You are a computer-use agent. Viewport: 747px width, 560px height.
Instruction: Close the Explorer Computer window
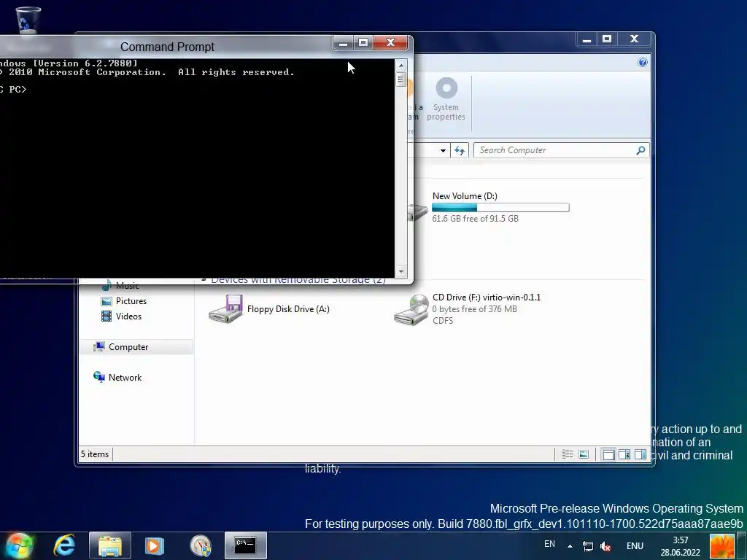click(635, 39)
